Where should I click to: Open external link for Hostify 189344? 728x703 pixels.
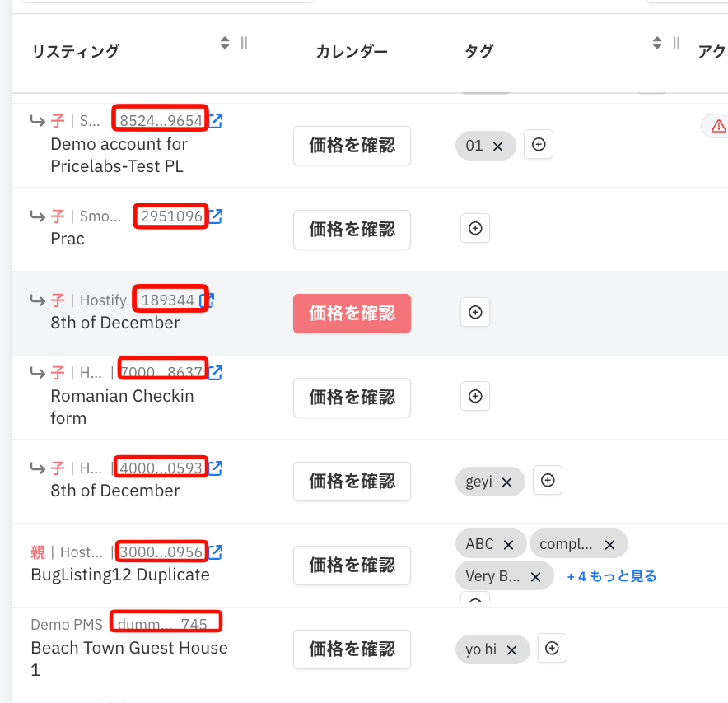(207, 300)
